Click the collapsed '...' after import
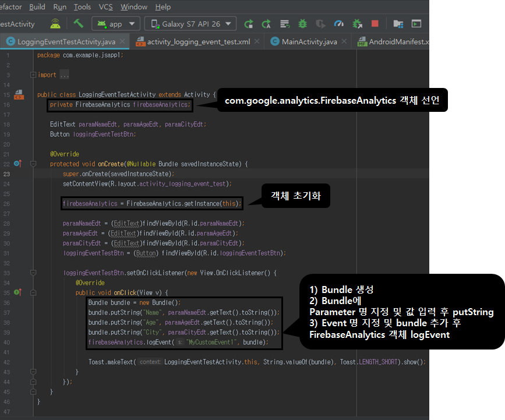 click(x=64, y=75)
